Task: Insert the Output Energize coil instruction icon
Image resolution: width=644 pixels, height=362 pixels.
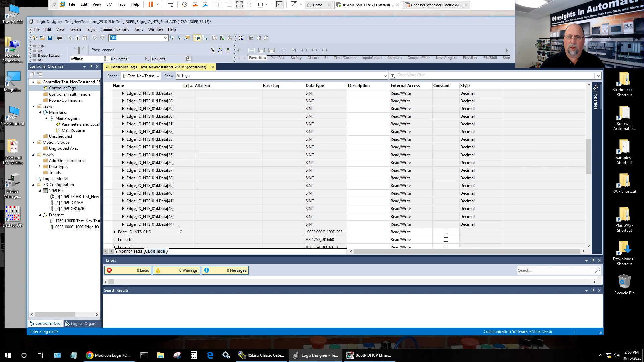Action: 304,50
